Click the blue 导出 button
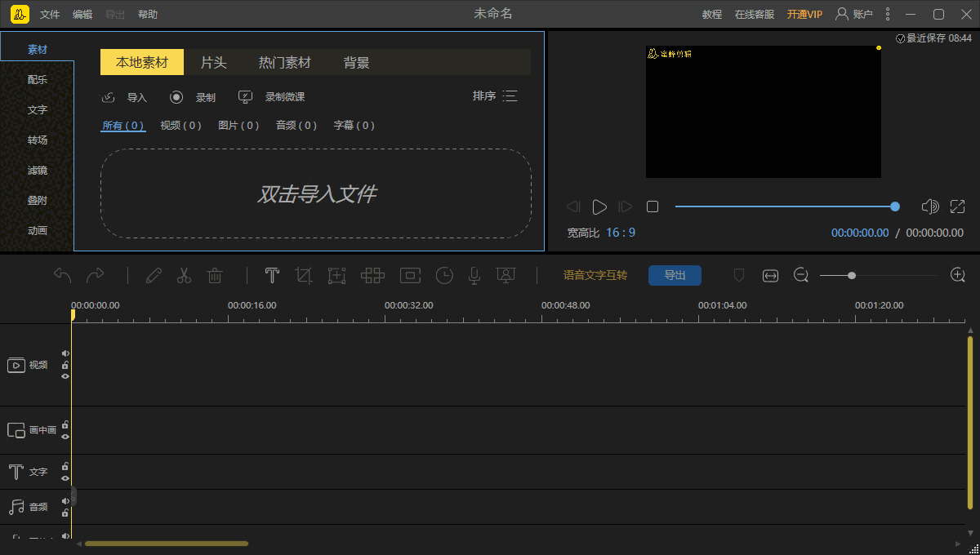Screen dimensions: 980x555 pos(675,276)
